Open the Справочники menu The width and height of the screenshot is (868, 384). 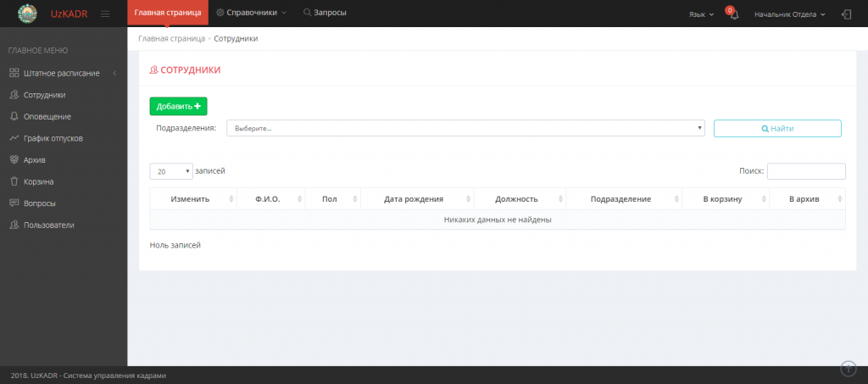coord(252,13)
